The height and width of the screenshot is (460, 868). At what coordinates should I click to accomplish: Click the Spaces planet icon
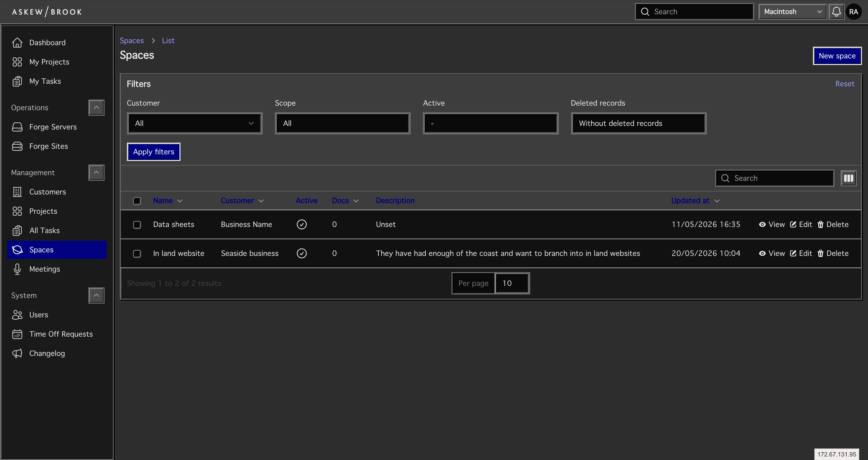pos(17,250)
